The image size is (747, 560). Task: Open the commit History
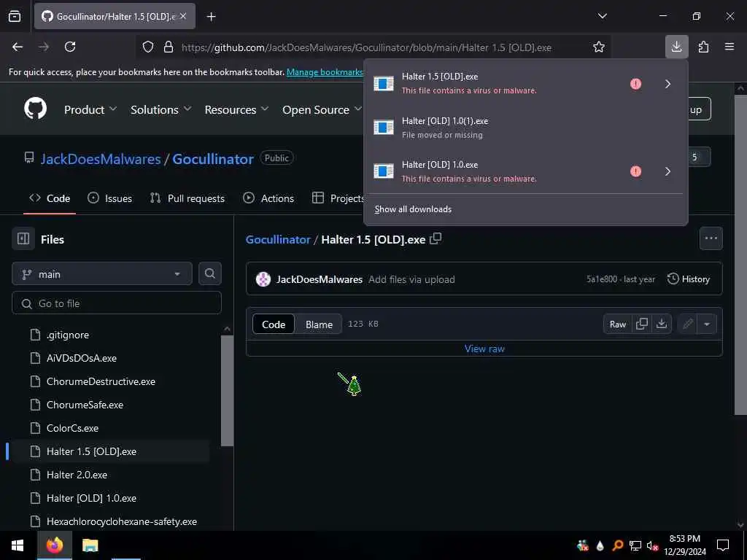tap(689, 279)
